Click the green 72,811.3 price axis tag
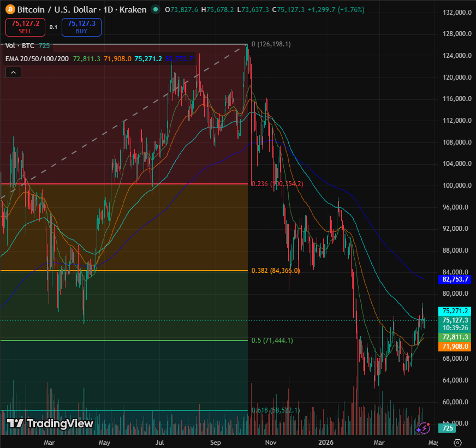The image size is (476, 448). 455,337
